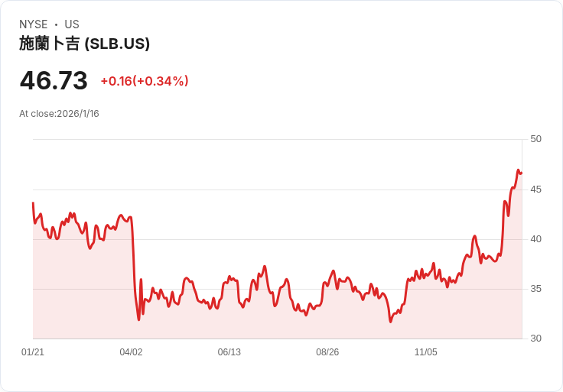Screen dimensions: 563x392
Task: Select the 04/02 date on the x-axis
Action: 131,352
